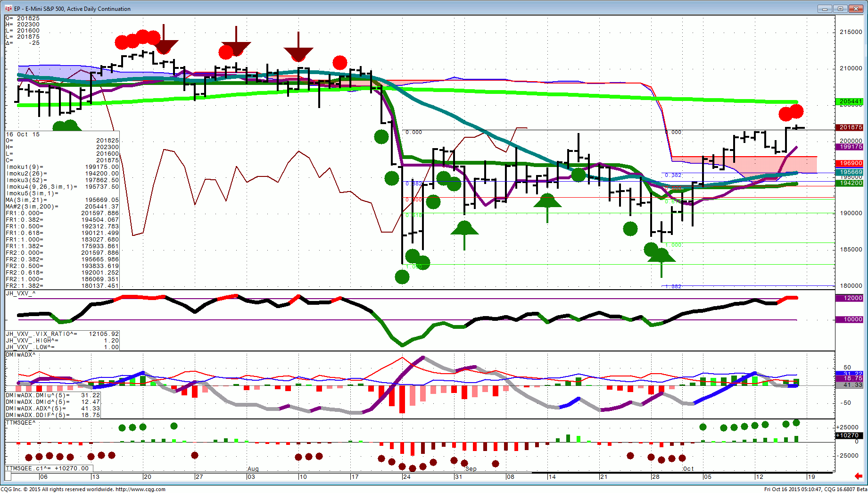Image resolution: width=868 pixels, height=493 pixels.
Task: Click the 24 date tick on time axis
Action: 406,476
